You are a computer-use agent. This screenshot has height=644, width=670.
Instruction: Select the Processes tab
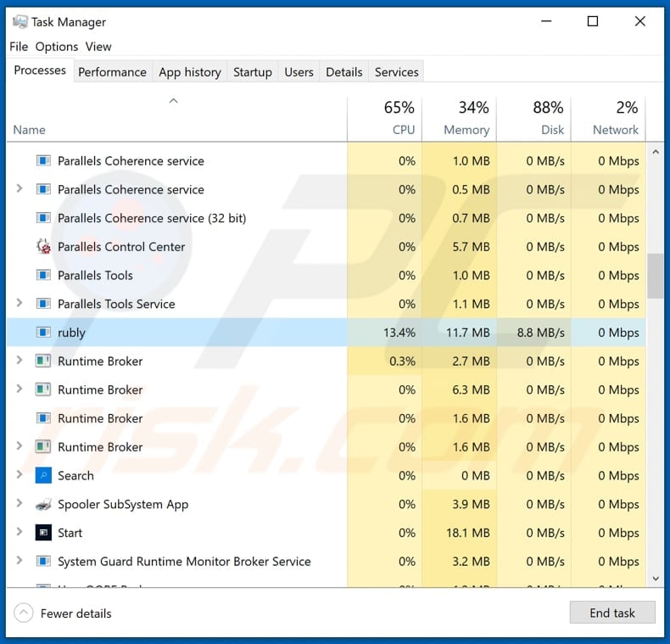(x=40, y=70)
